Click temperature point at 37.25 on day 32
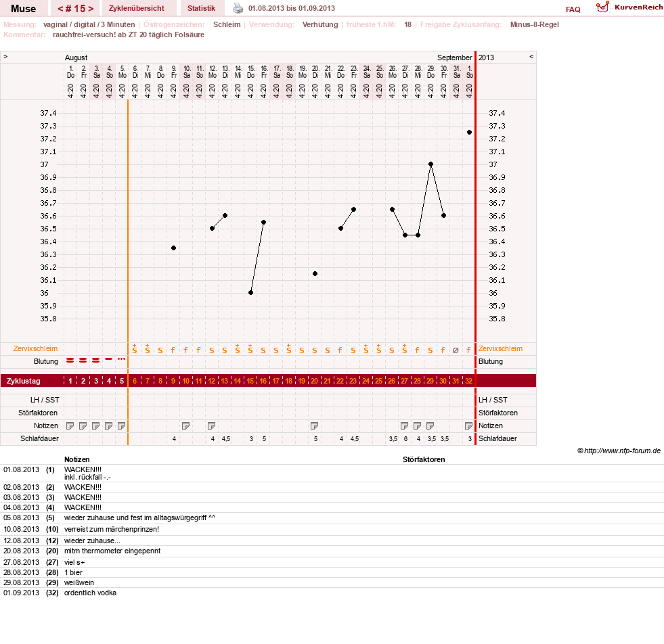664x644 pixels. (x=469, y=133)
